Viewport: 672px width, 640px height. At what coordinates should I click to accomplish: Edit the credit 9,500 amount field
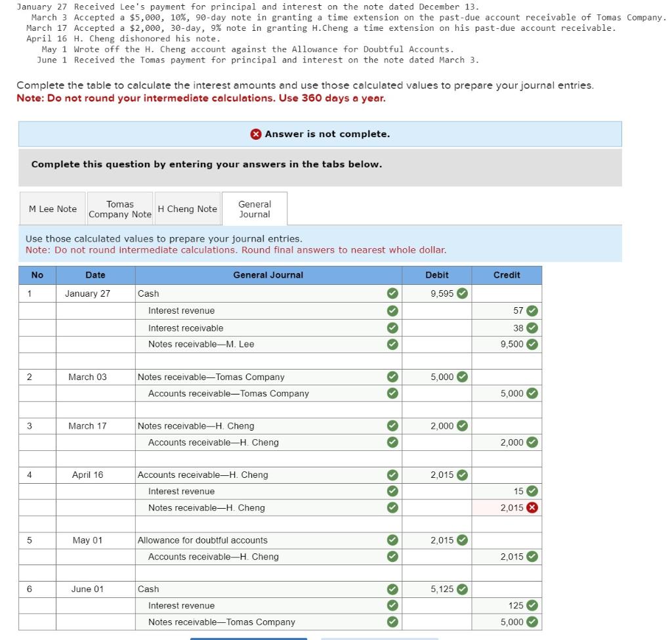507,344
